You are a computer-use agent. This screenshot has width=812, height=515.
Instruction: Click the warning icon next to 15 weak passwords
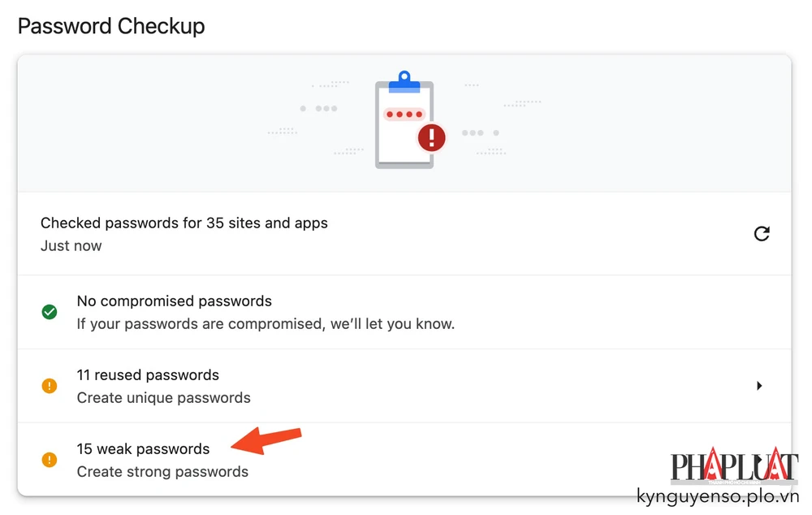click(x=49, y=460)
